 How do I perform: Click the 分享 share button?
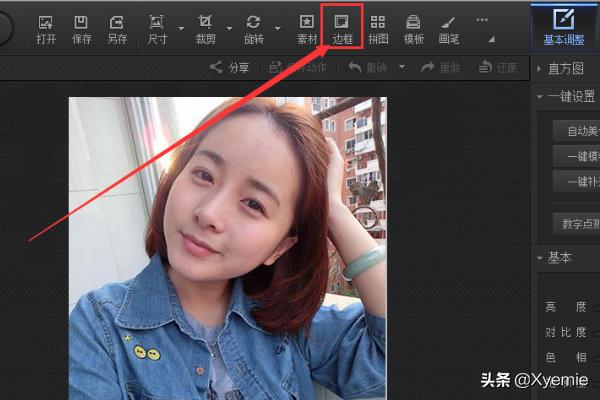(230, 68)
